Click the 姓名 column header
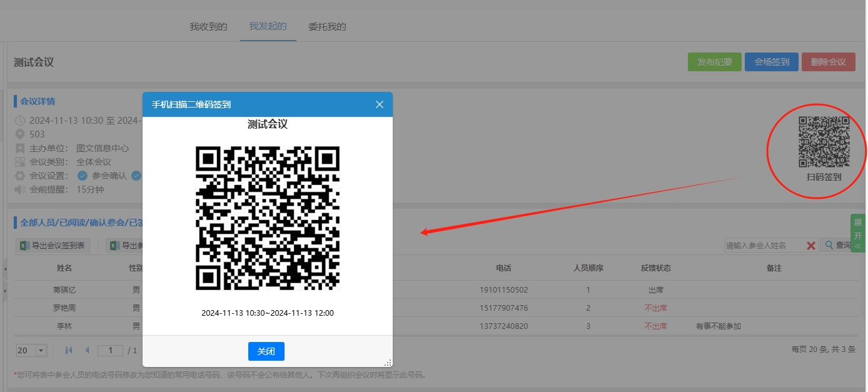The height and width of the screenshot is (392, 868). coord(64,268)
